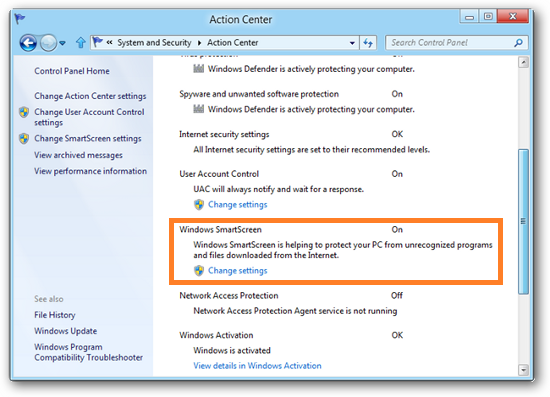This screenshot has width=550, height=397.
Task: Click the search magnifier icon
Action: 518,43
